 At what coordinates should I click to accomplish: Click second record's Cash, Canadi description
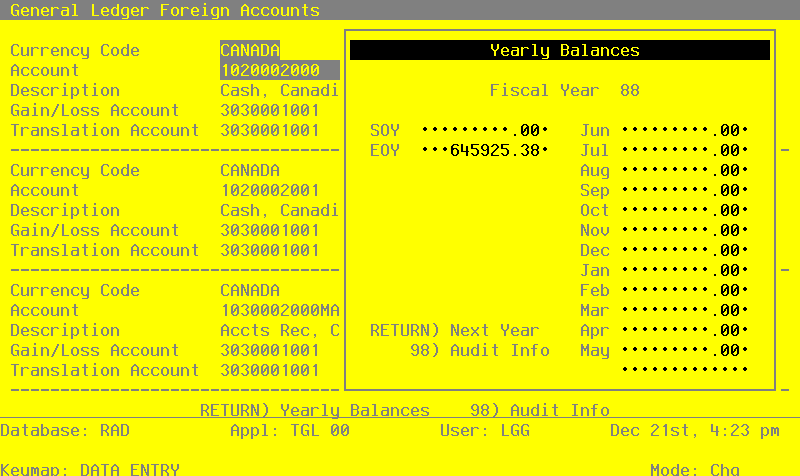pyautogui.click(x=280, y=210)
